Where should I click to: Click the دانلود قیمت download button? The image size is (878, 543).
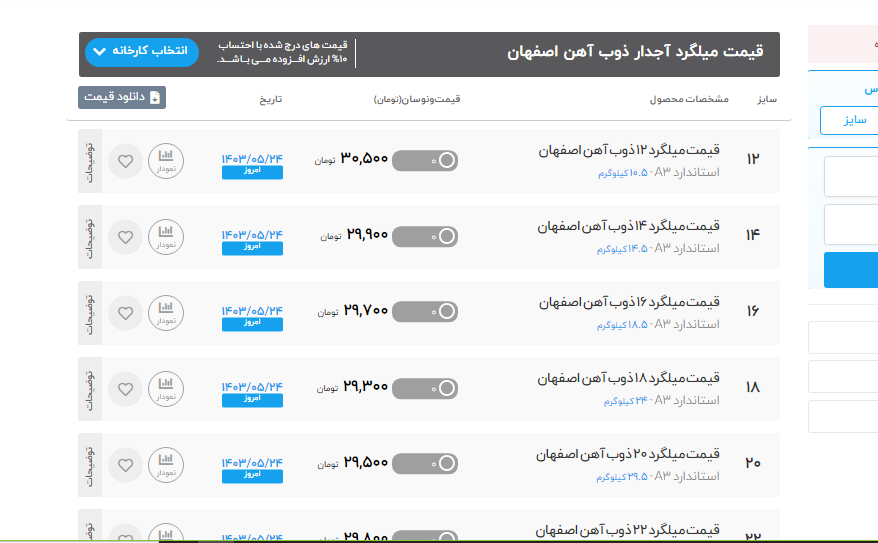coord(121,97)
